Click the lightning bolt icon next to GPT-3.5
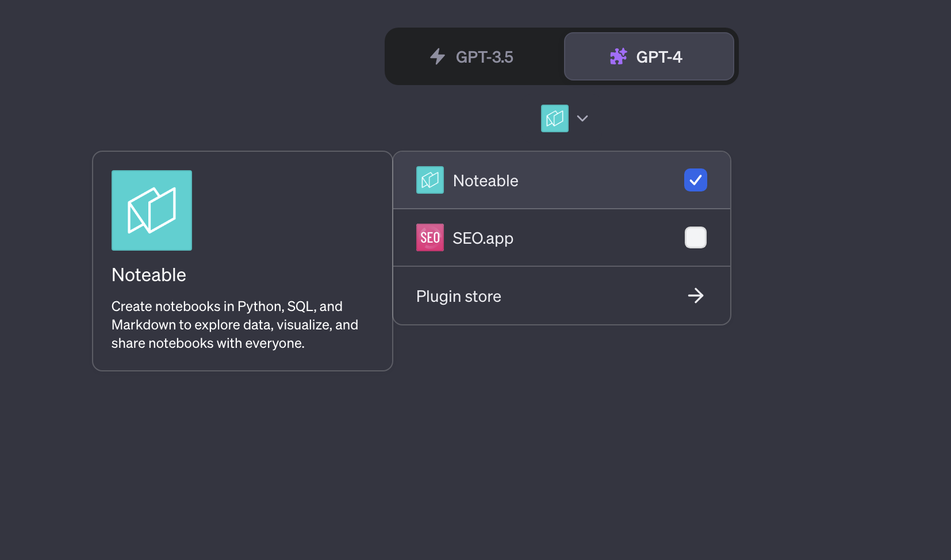 click(438, 56)
